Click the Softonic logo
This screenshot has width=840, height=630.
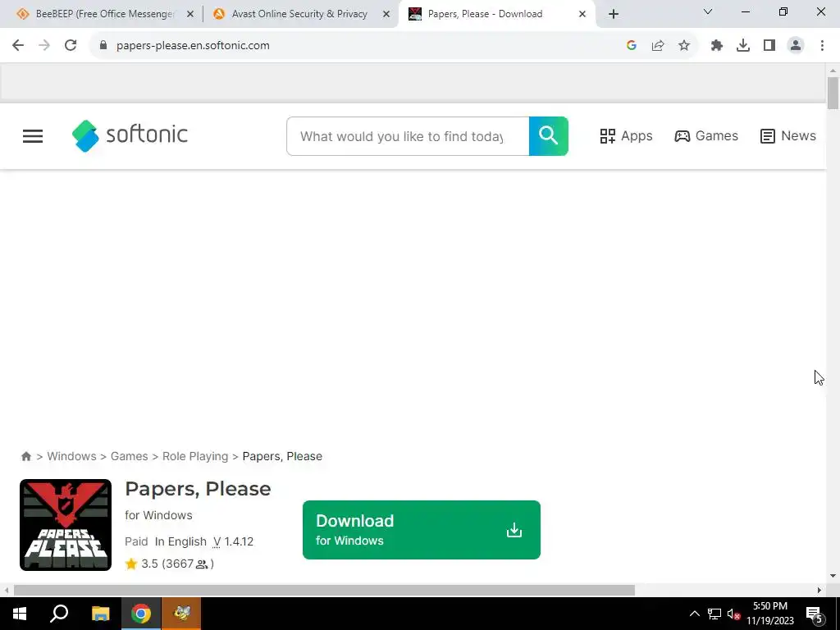[x=130, y=135]
